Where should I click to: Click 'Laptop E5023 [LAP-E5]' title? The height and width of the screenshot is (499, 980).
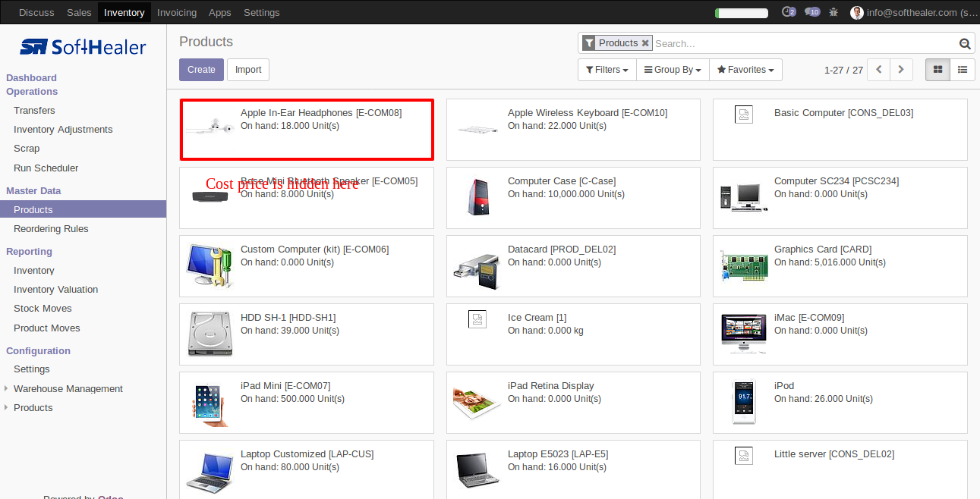(x=558, y=454)
